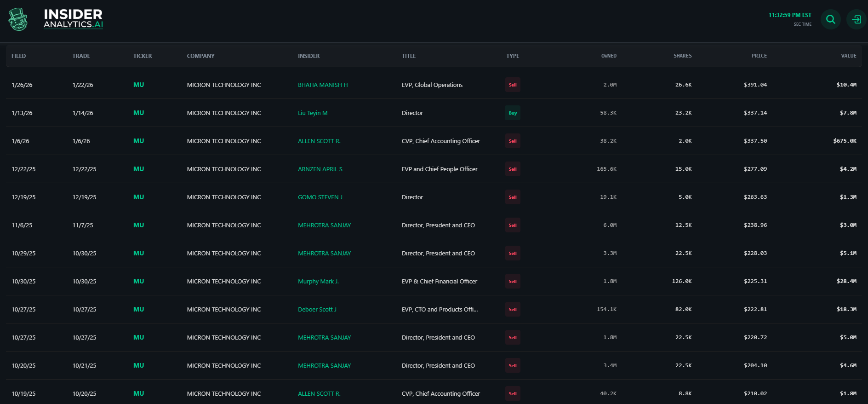
Task: Click the Sell badge in Murphy Mark J. row
Action: [513, 281]
